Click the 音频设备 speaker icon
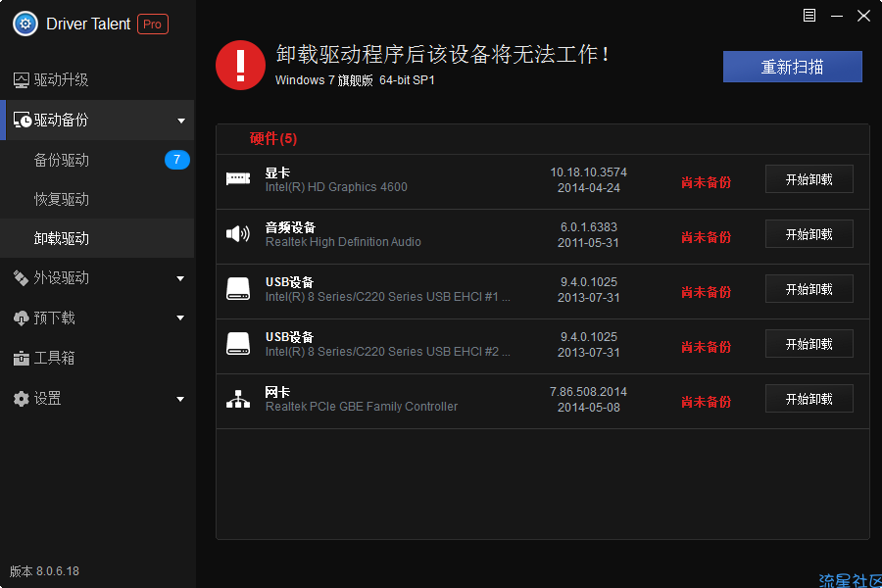This screenshot has height=588, width=882. pos(238,233)
